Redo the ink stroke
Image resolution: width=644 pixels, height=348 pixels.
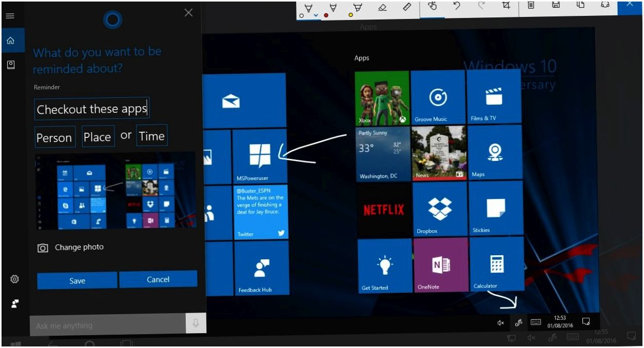[481, 6]
